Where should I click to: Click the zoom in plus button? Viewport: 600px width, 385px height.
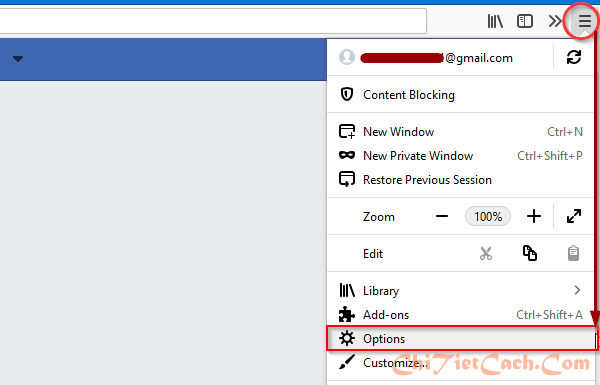click(x=534, y=217)
